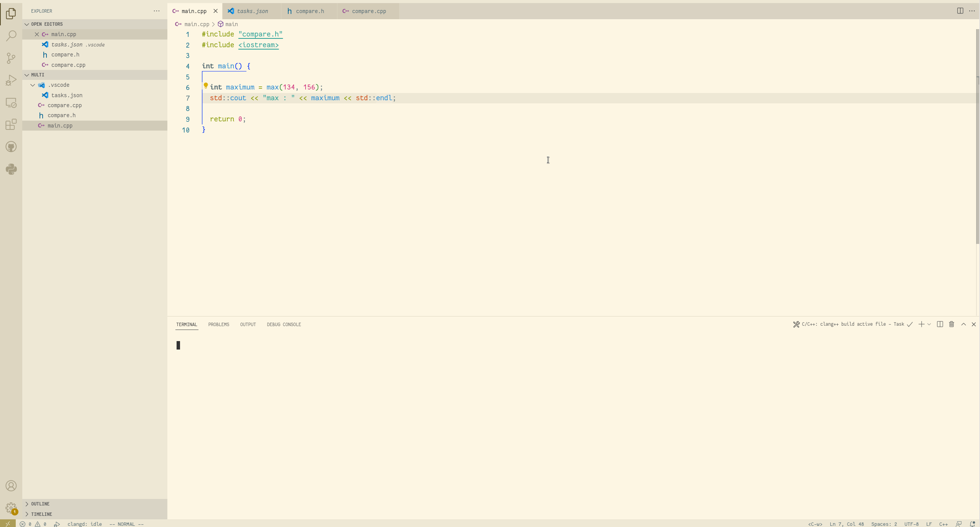The width and height of the screenshot is (980, 527).
Task: Follow the "compare.h" include link
Action: tap(260, 34)
